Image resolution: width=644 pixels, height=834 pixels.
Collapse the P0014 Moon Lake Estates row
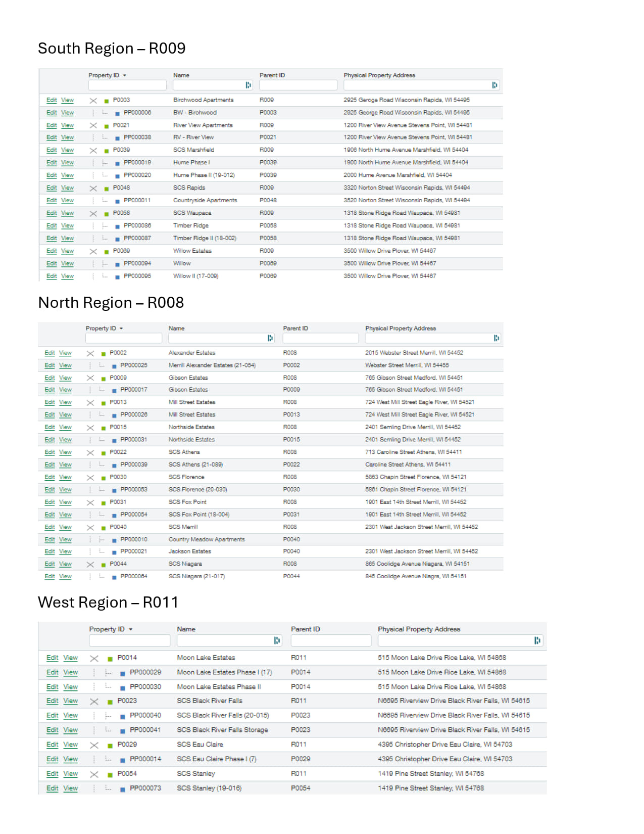click(94, 659)
